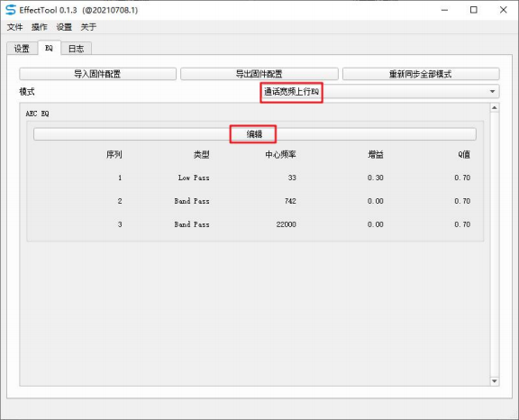519x420 pixels.
Task: Open the 设置 menu in menu bar
Action: pos(64,27)
